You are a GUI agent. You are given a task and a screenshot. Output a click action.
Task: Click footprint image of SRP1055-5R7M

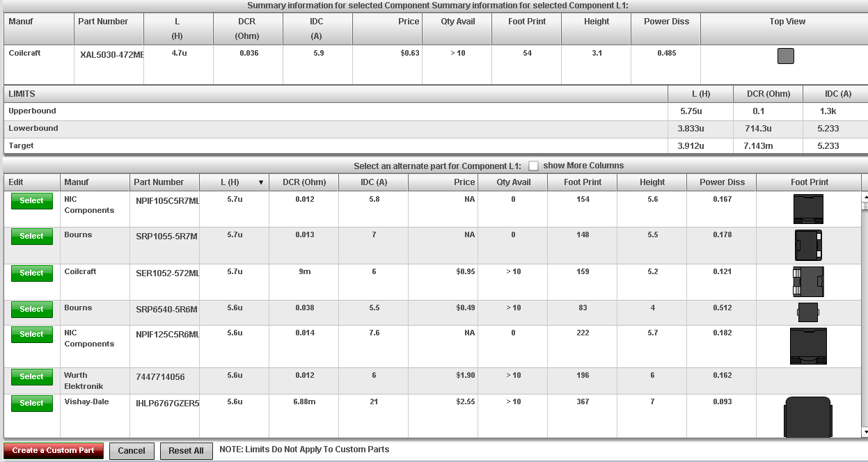click(808, 245)
